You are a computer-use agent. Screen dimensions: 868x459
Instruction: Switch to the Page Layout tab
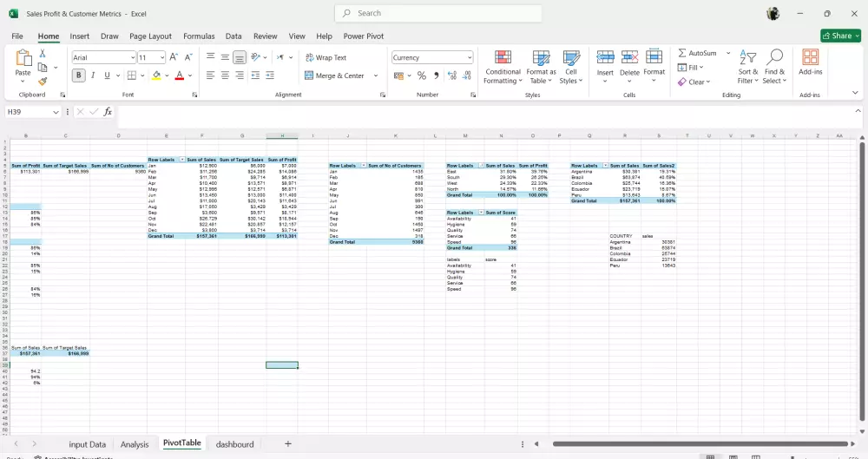pyautogui.click(x=150, y=36)
